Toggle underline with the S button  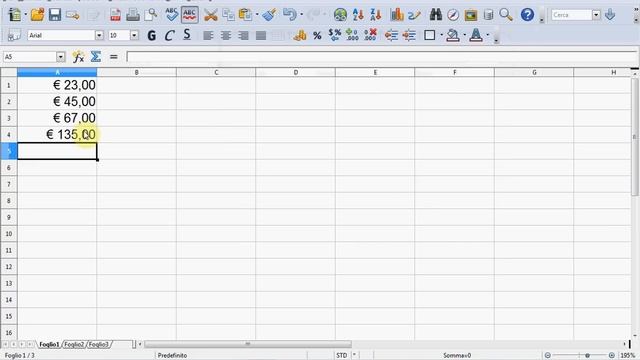[x=187, y=35]
